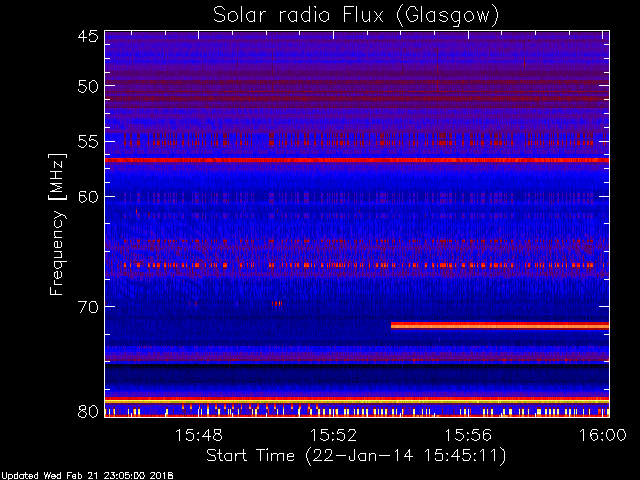The width and height of the screenshot is (640, 480).
Task: Click the 15:48 time tick label
Action: point(199,435)
